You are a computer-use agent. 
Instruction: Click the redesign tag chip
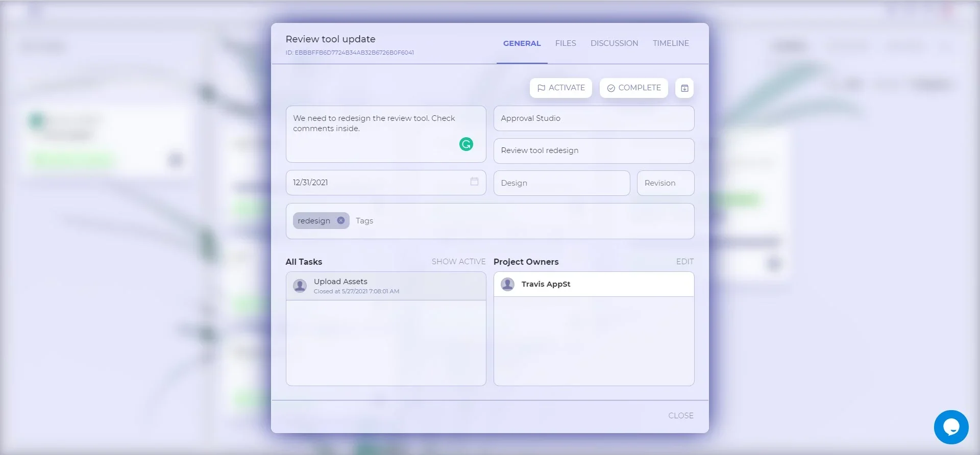[321, 220]
